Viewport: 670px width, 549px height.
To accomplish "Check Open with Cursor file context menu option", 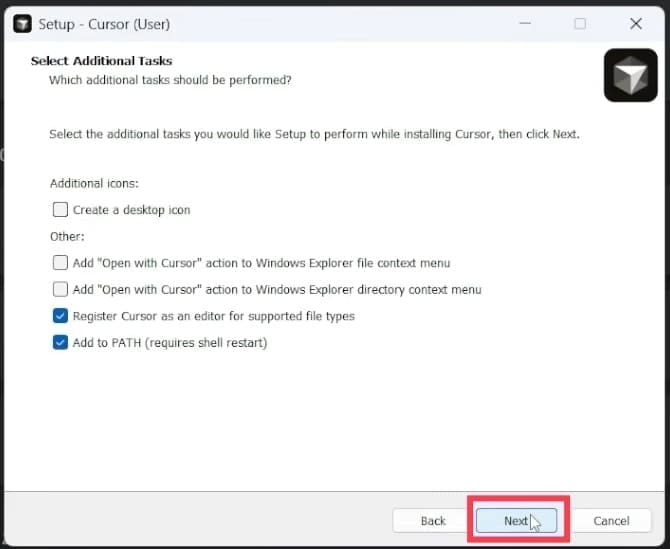I will [x=60, y=263].
